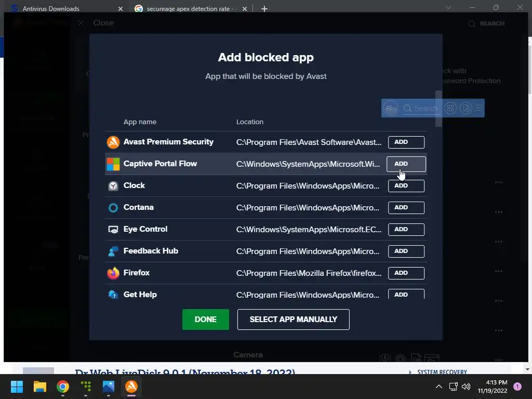This screenshot has width=532, height=399.
Task: Click SELECT APP MANUALLY button
Action: (x=293, y=320)
